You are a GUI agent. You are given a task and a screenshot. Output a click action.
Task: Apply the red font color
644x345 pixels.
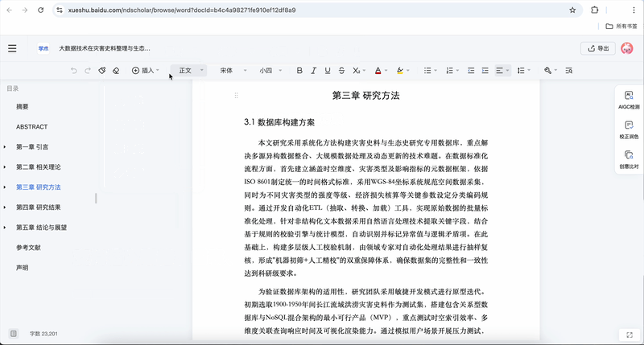click(x=378, y=71)
